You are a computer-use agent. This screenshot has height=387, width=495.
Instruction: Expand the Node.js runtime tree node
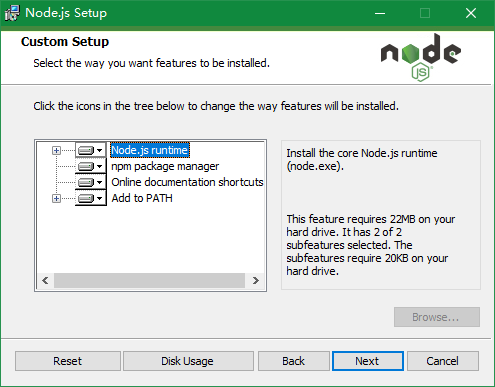[56, 151]
